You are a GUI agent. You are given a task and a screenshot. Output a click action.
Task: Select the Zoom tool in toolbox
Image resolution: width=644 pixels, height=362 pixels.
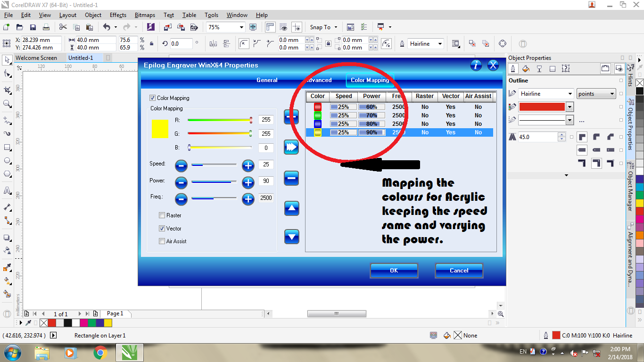tap(8, 104)
